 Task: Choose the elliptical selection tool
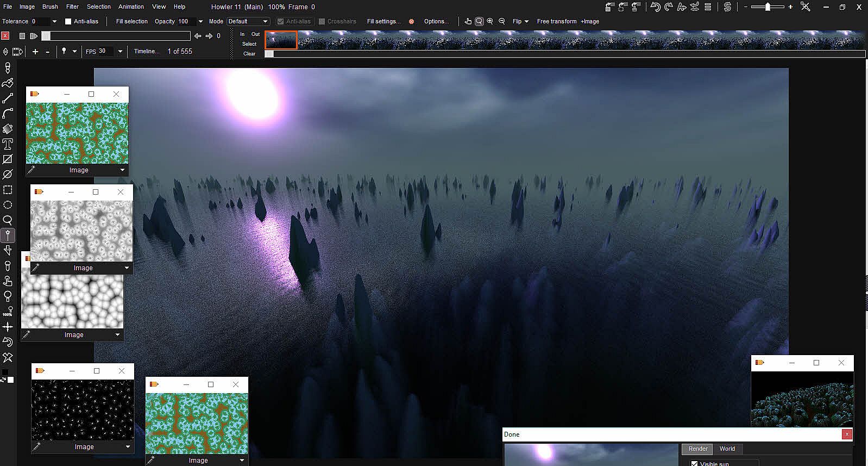tap(8, 205)
